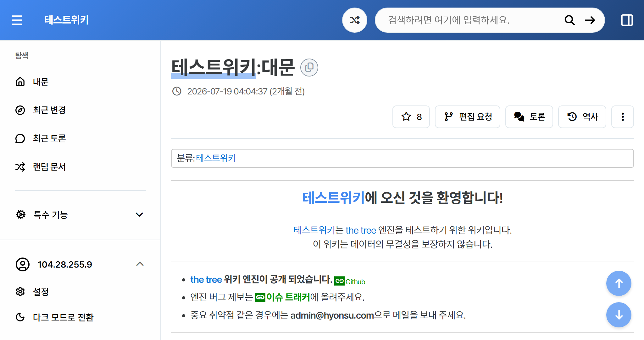Click the bold the tree link in the bullet list
The width and height of the screenshot is (644, 340).
206,280
